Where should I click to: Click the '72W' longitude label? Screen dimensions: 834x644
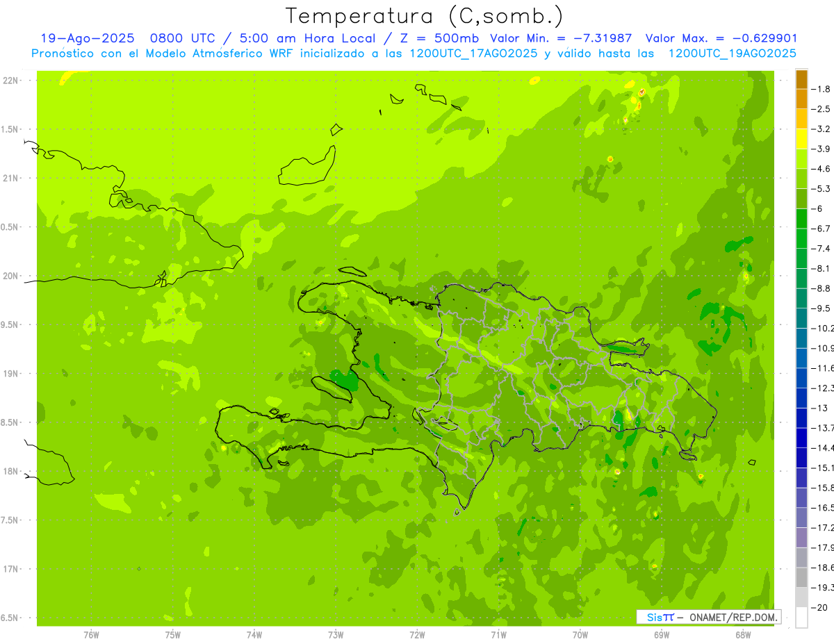tap(417, 635)
